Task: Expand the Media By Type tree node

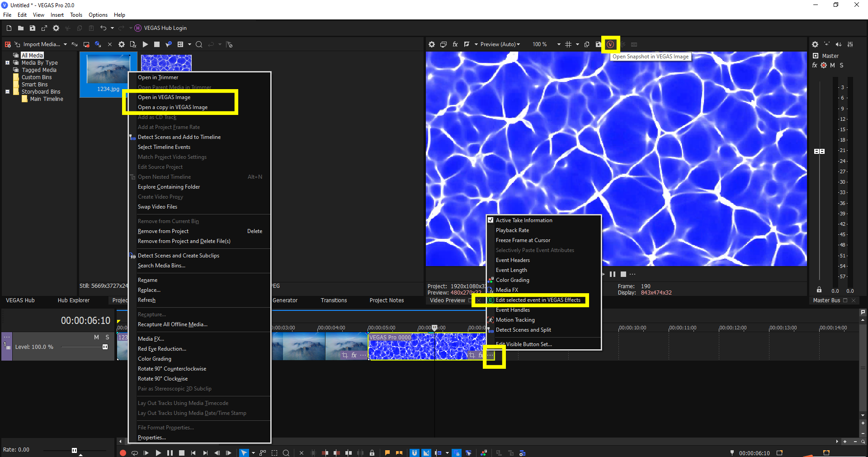Action: click(7, 63)
